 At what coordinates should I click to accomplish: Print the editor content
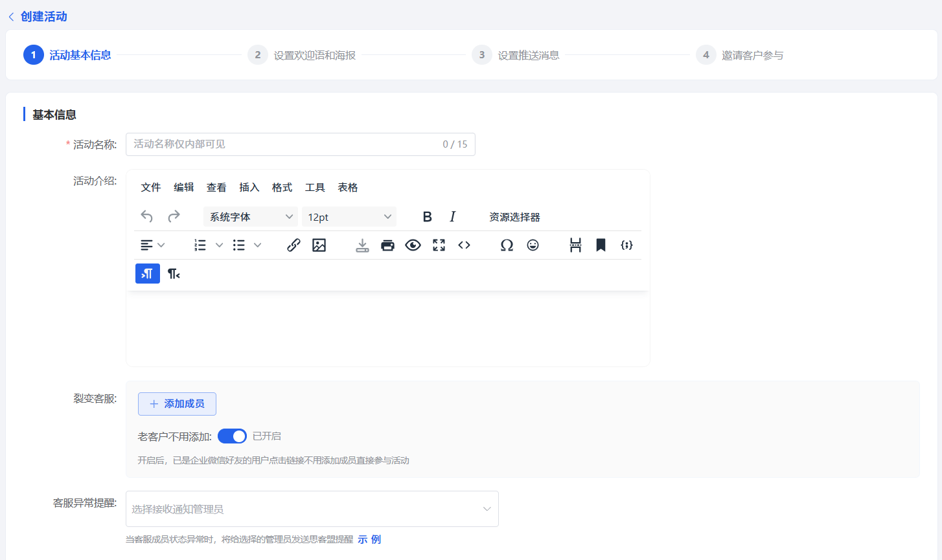point(387,245)
